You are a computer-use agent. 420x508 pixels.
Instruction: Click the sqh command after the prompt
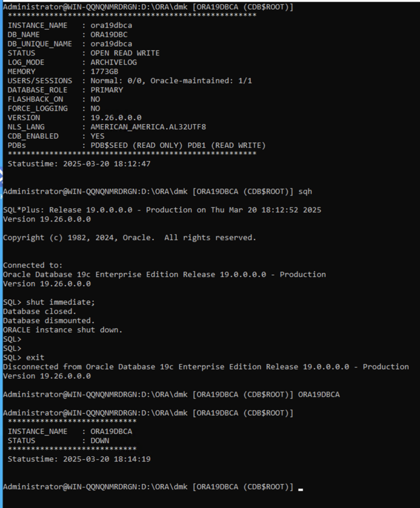[x=305, y=192]
